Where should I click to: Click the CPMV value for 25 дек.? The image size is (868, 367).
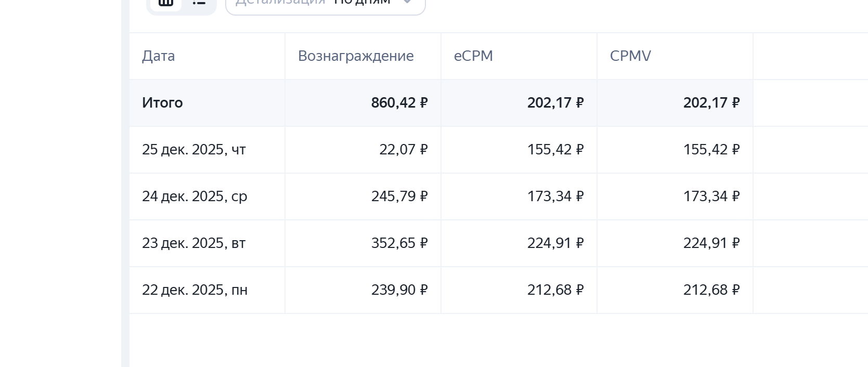(x=711, y=150)
